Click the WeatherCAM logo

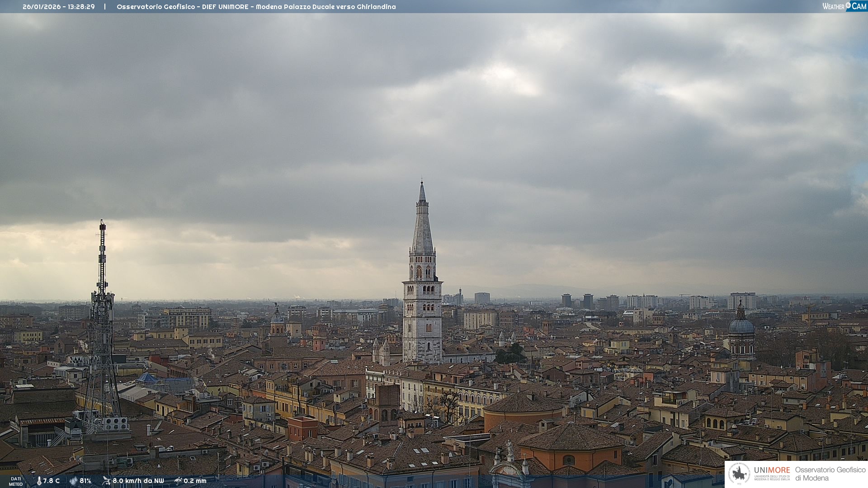[844, 6]
